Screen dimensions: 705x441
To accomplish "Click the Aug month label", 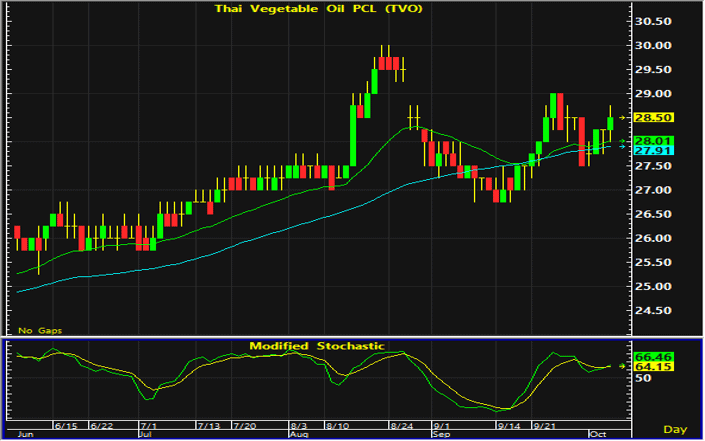I will 299,434.
